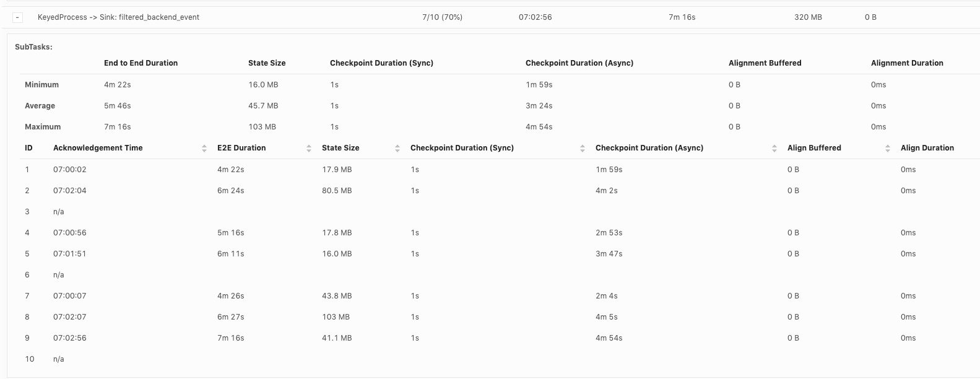Click the n/a entry for subtask 10
Screen dimensions: 980x379
(x=59, y=359)
